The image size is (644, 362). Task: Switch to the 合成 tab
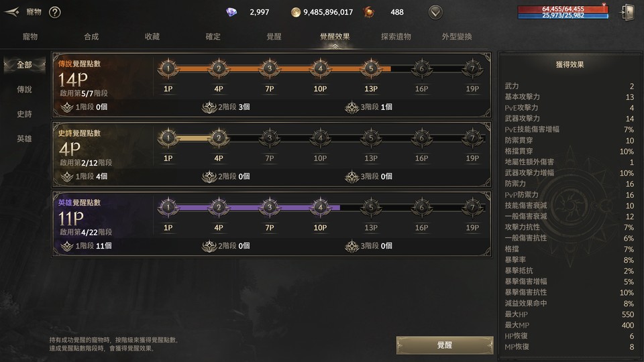[x=91, y=36]
